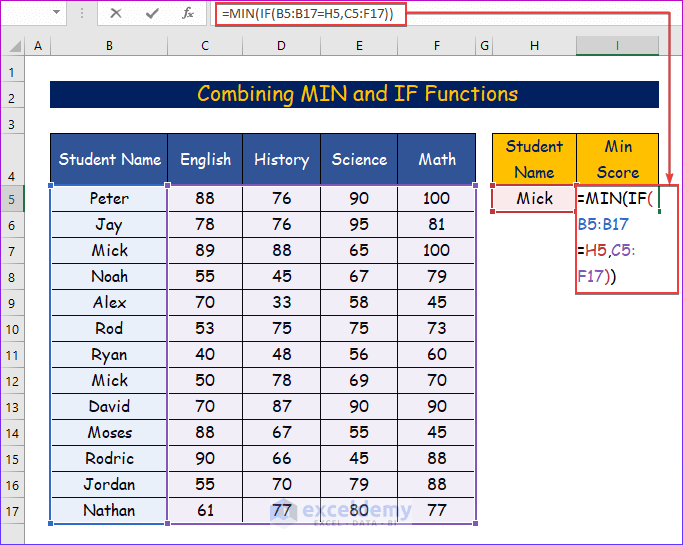683x545 pixels.
Task: Click Noah's Math score 79
Action: pos(436,277)
